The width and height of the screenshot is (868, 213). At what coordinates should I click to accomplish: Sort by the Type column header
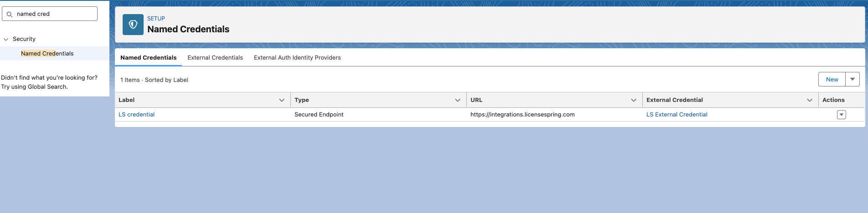click(302, 100)
